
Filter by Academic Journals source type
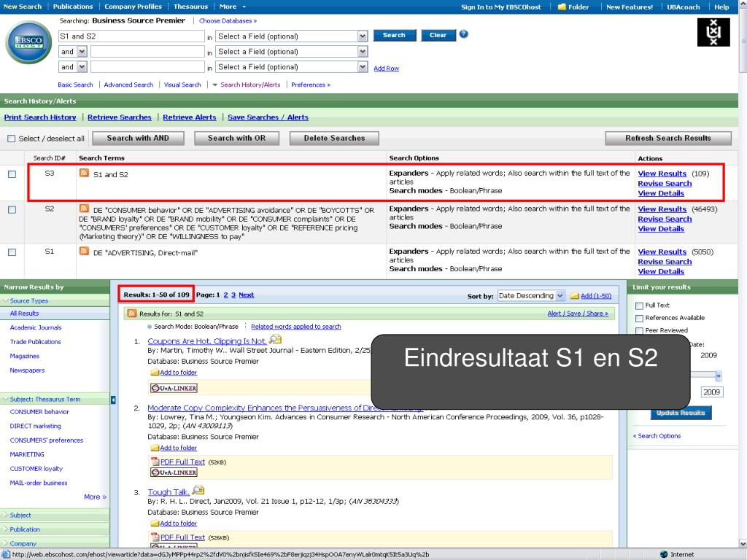[36, 327]
